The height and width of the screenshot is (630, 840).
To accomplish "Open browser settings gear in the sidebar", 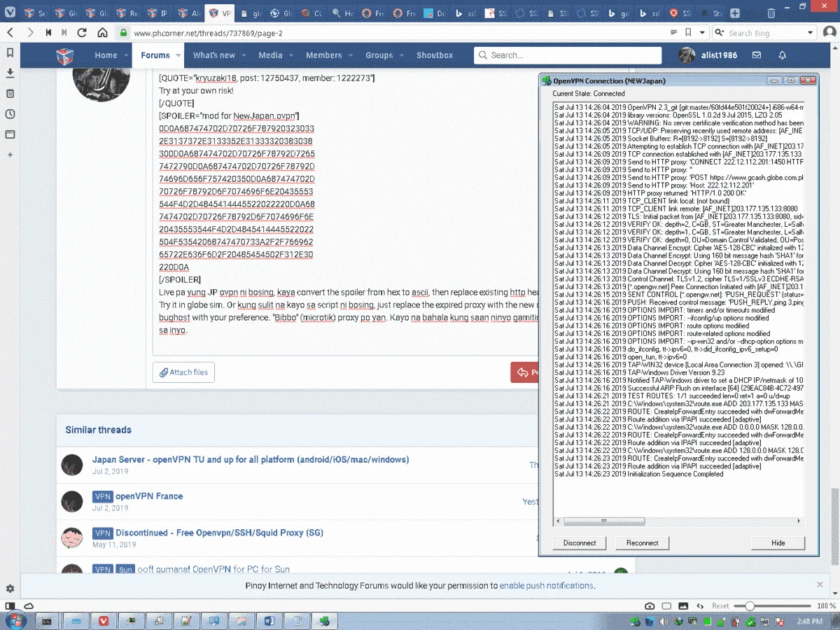I will [x=10, y=589].
